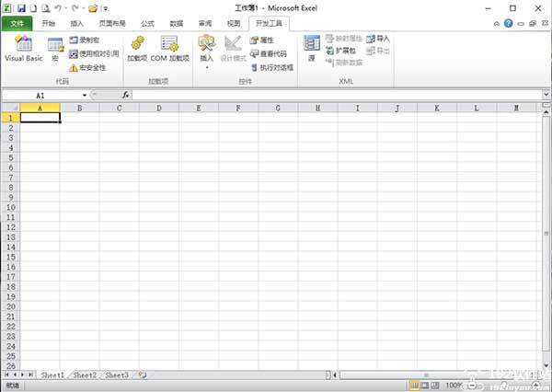Image resolution: width=552 pixels, height=392 pixels.
Task: Select the Sheet2 worksheet tab
Action: tap(85, 375)
